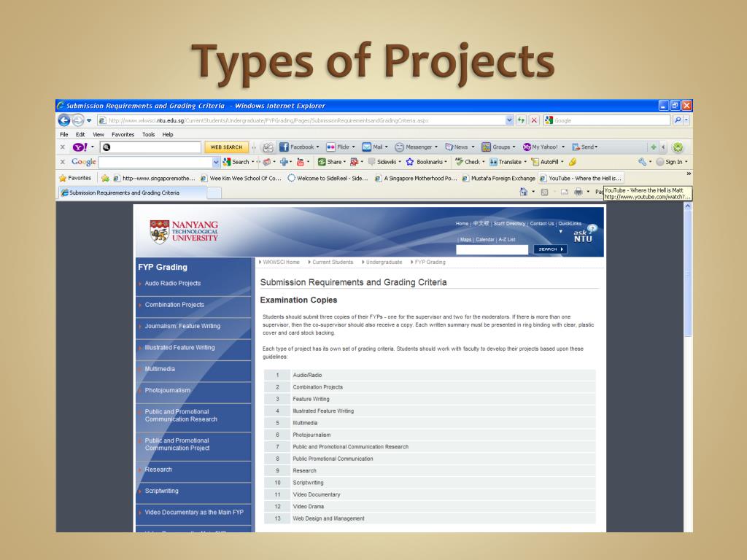Select the Submission Requirements and Grading Criteria tab
747x560 pixels.
[x=133, y=192]
